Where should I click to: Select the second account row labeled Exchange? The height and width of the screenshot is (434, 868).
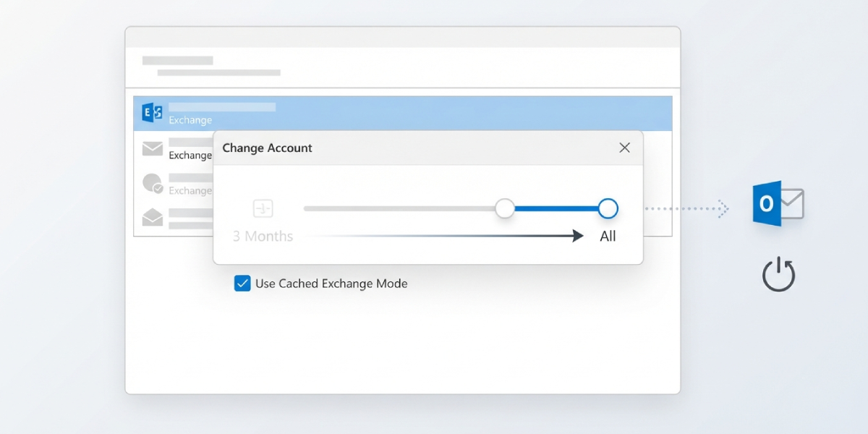pos(174,149)
